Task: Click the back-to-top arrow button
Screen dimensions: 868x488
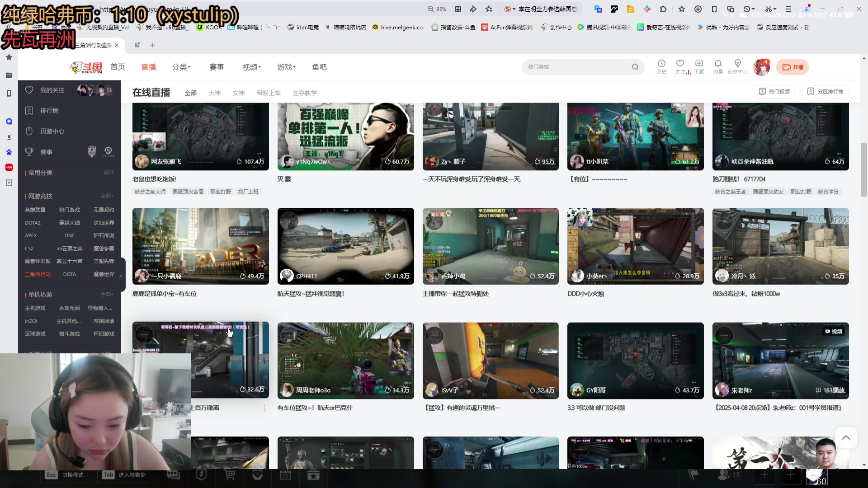Action: [x=846, y=437]
